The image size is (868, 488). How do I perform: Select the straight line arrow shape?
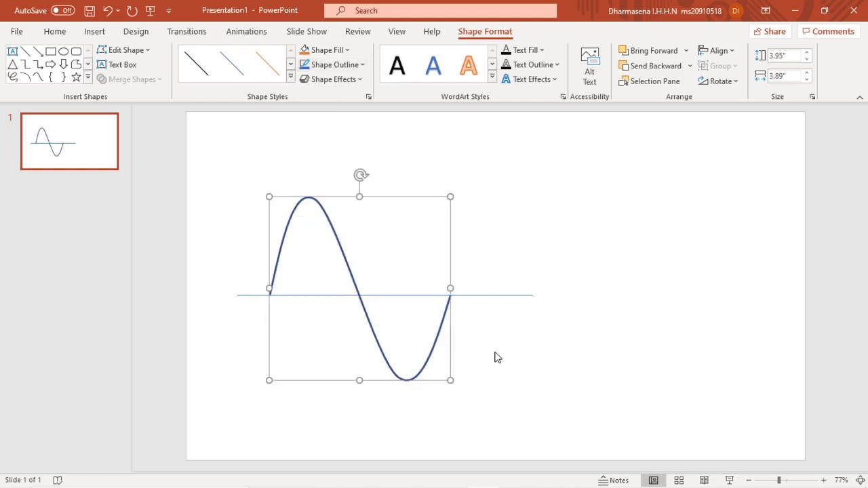pyautogui.click(x=38, y=52)
